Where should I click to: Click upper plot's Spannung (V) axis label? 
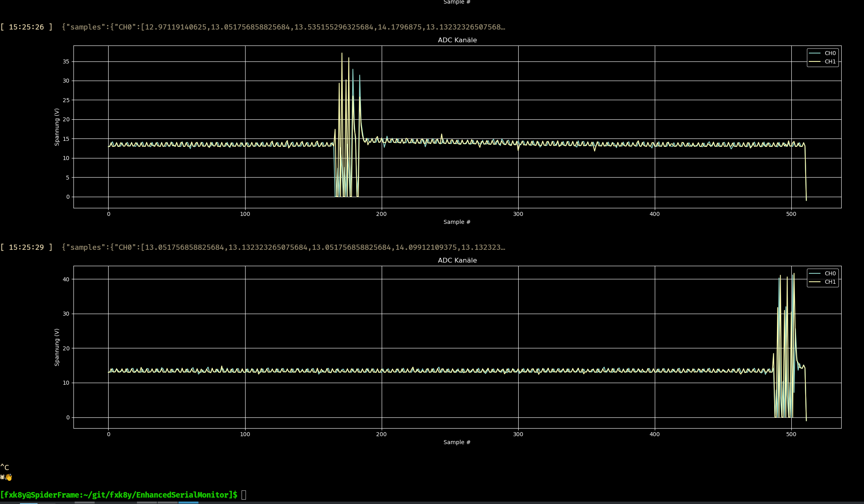pos(57,127)
